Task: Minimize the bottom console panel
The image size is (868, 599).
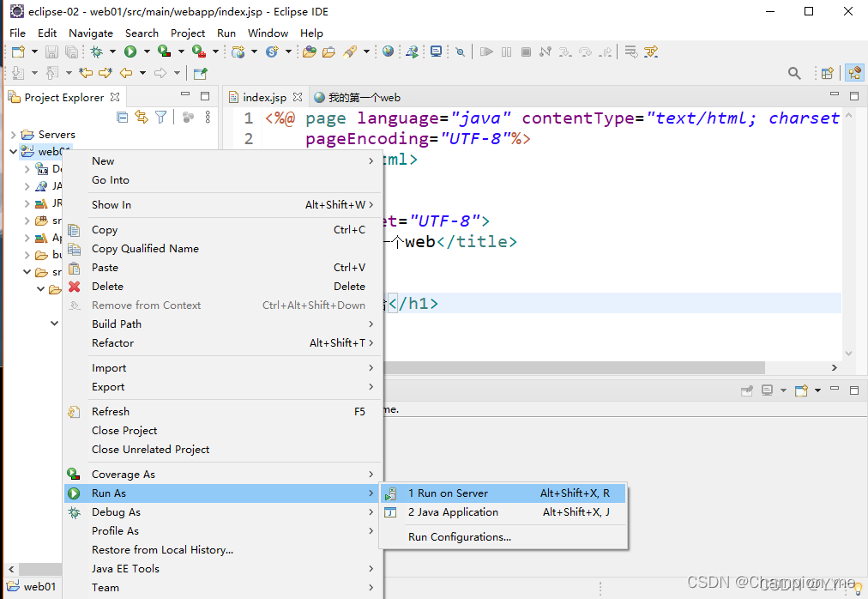Action: click(x=835, y=389)
